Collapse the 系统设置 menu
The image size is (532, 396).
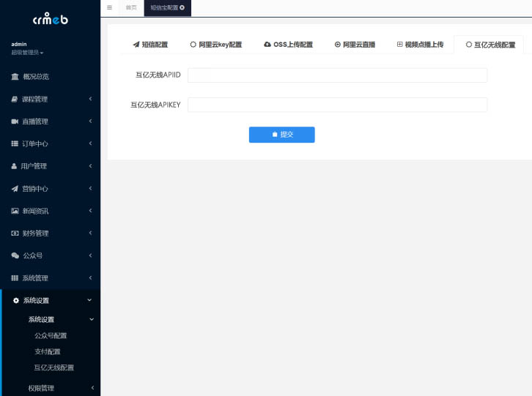click(x=89, y=301)
